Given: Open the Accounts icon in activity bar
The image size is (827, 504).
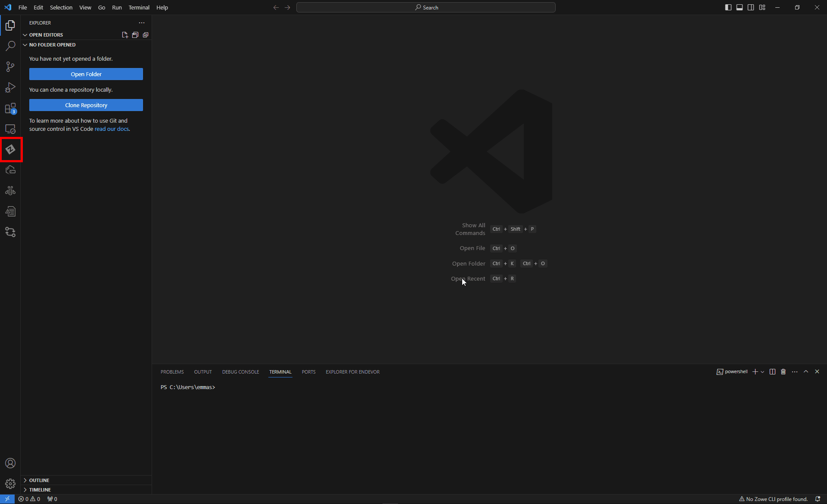Looking at the screenshot, I should 10,463.
